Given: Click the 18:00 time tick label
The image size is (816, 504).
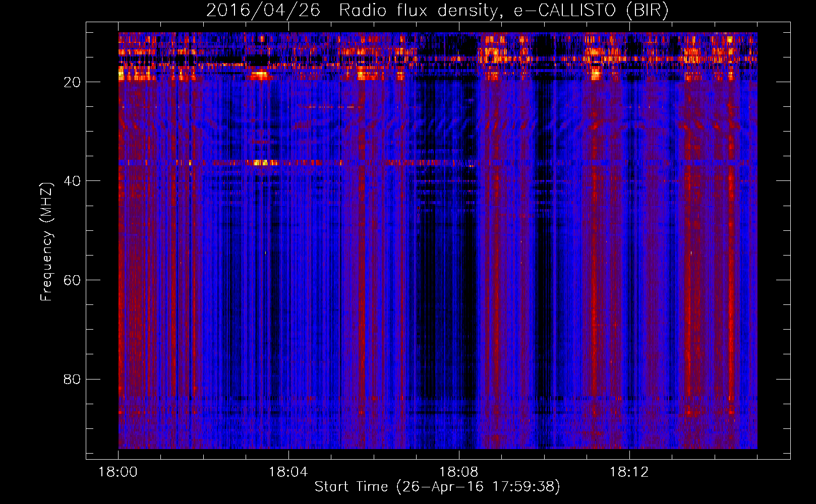Looking at the screenshot, I should tap(118, 472).
